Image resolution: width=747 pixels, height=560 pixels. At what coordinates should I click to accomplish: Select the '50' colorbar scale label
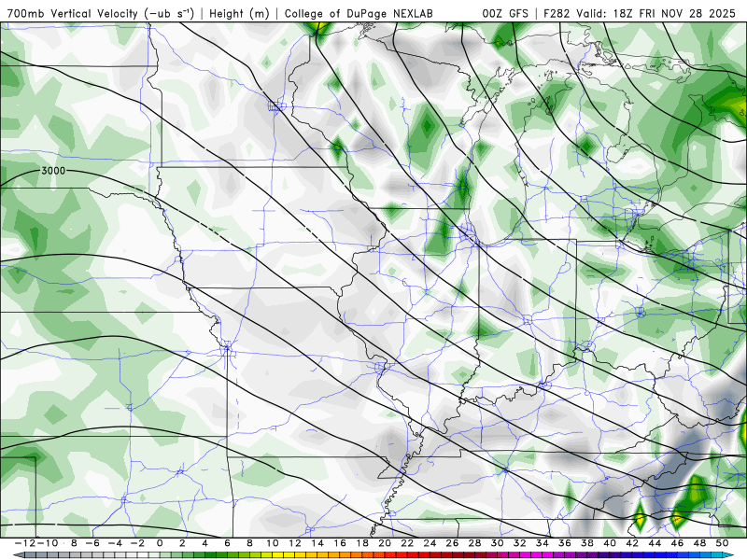722,543
